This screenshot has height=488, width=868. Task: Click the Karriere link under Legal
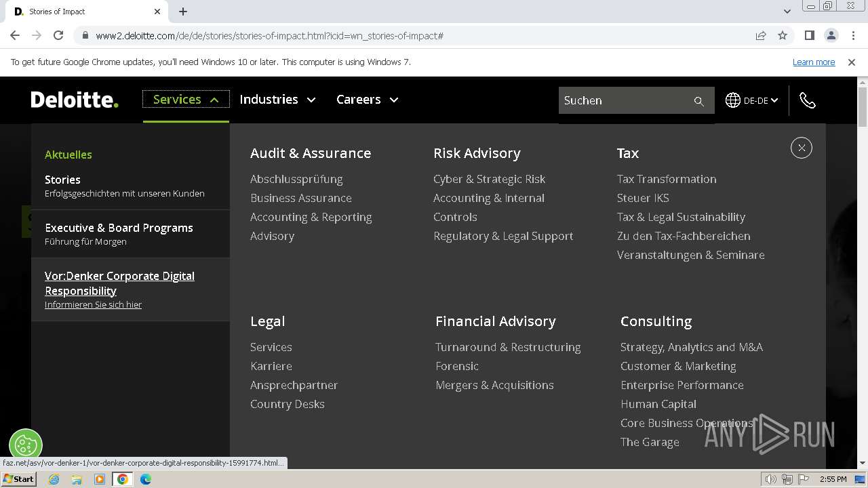coord(271,366)
